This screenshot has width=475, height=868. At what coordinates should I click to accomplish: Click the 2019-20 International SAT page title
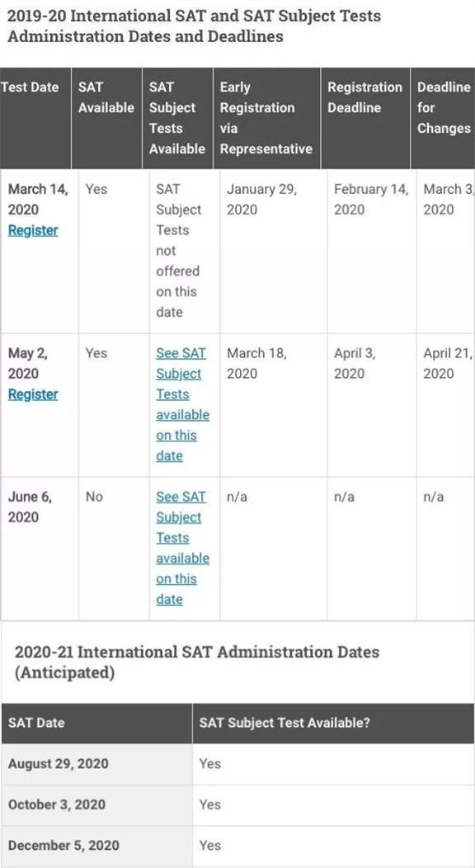tap(194, 26)
